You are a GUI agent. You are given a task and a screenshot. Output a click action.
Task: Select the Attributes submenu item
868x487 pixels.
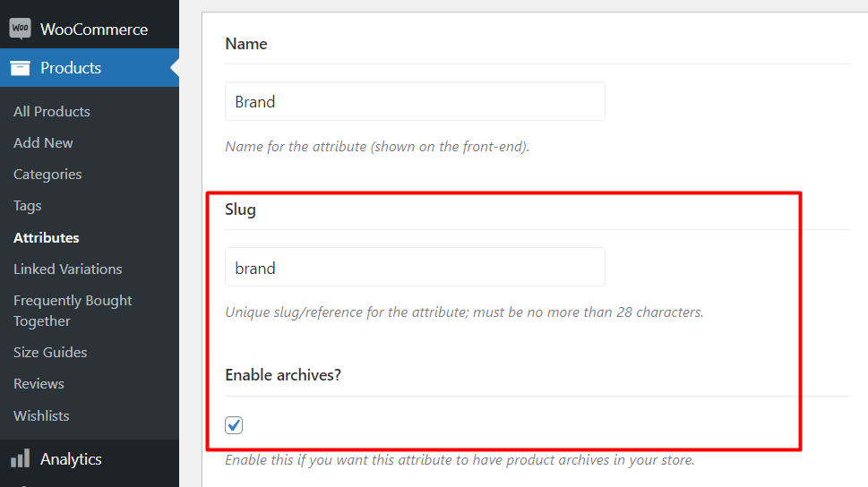[x=47, y=237]
